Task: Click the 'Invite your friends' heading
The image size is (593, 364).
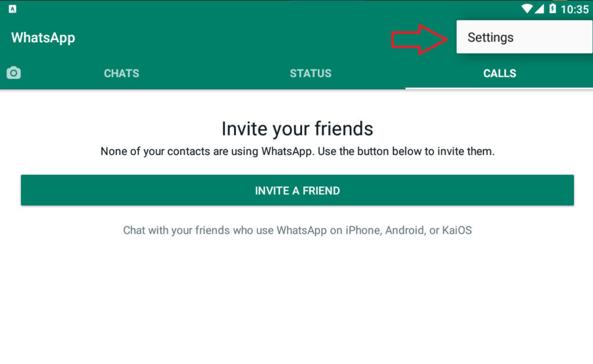Action: 297,128
